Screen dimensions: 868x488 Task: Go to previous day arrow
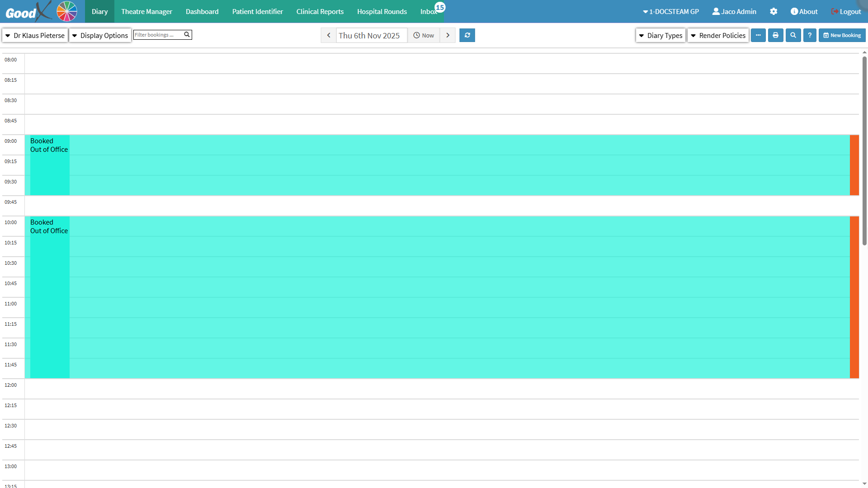(x=329, y=35)
